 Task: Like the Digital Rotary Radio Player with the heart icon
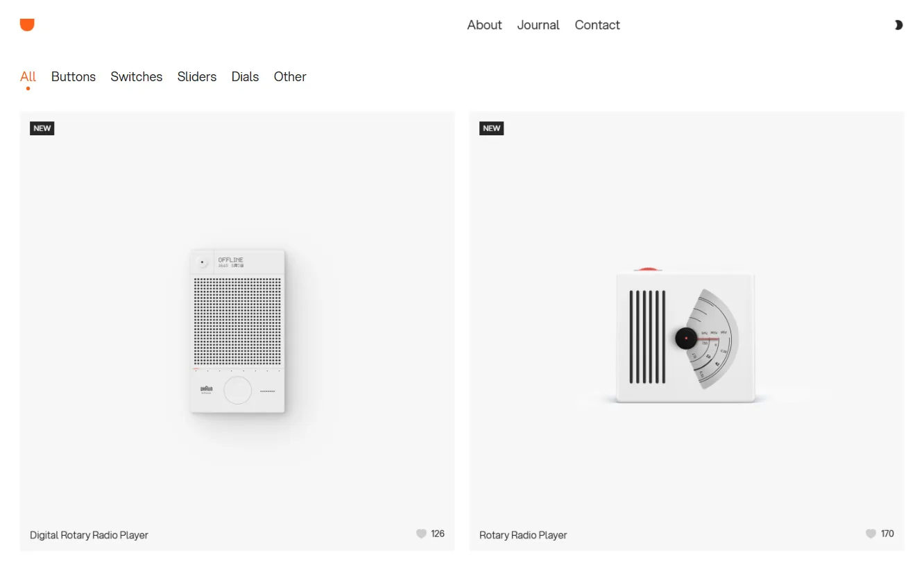click(x=421, y=534)
